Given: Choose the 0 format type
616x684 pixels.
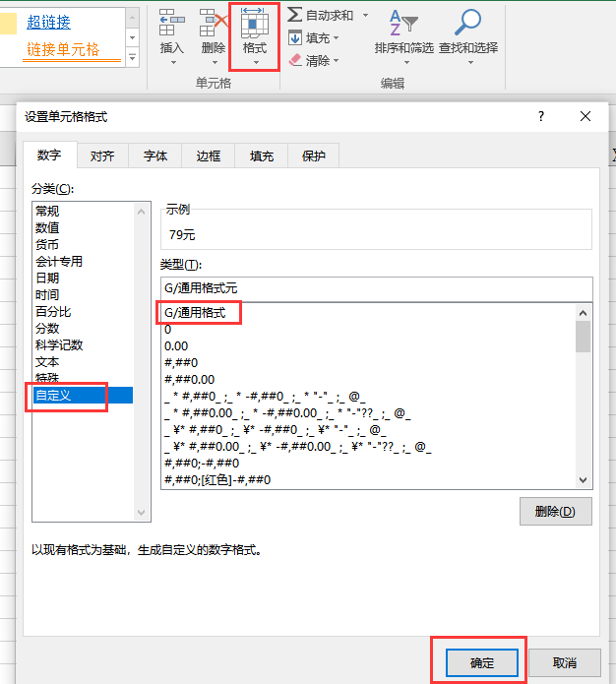Looking at the screenshot, I should click(x=369, y=330).
